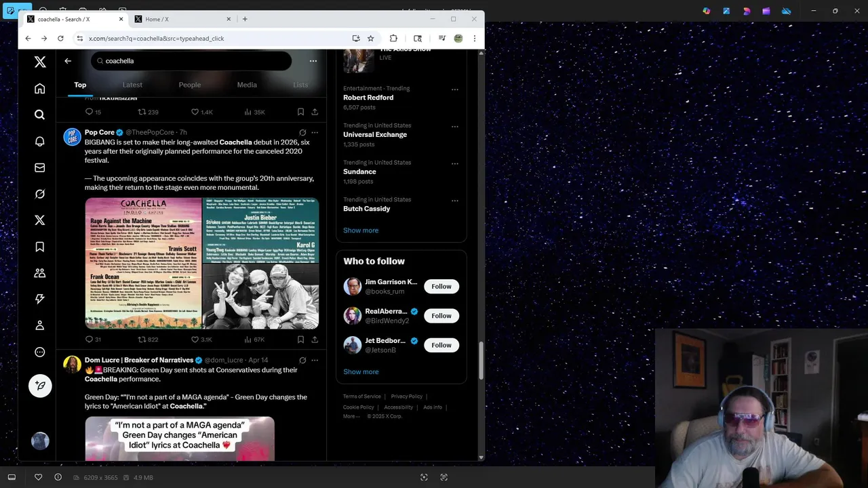Open more menu on Pop Core post
The height and width of the screenshot is (488, 868).
click(315, 133)
